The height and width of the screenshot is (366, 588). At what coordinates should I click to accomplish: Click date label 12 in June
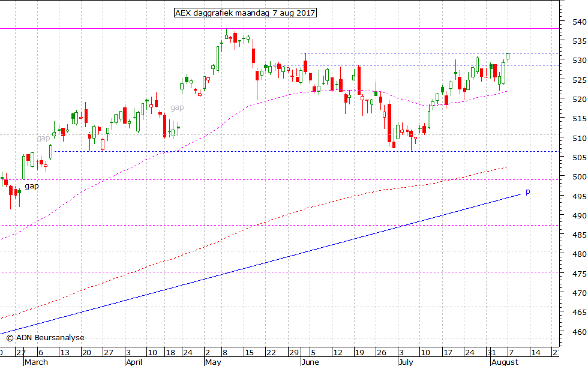tap(338, 353)
